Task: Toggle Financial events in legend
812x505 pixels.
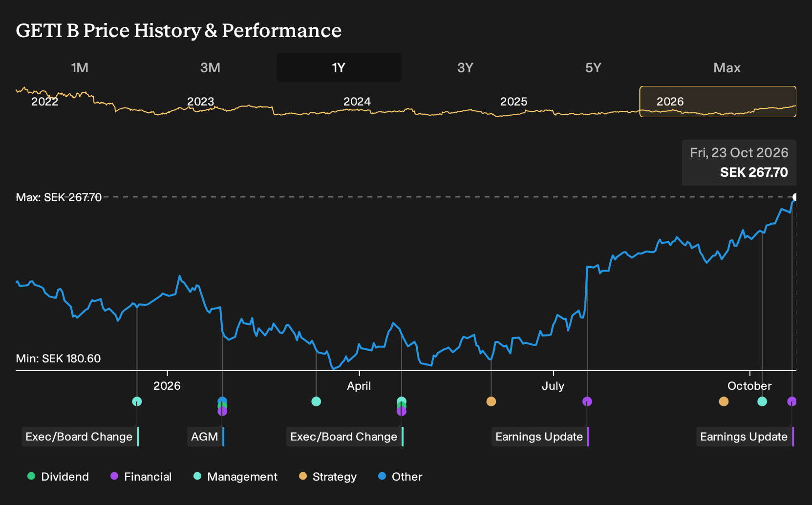Action: coord(141,477)
